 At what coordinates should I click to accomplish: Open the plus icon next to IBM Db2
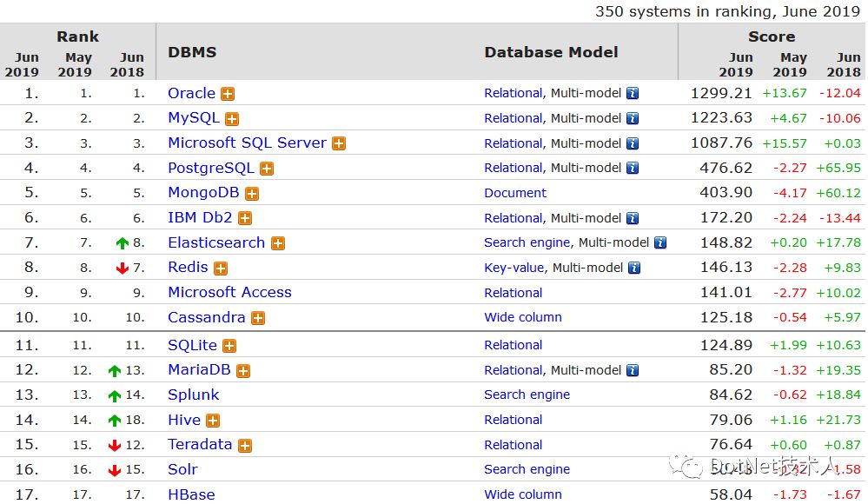(x=245, y=218)
